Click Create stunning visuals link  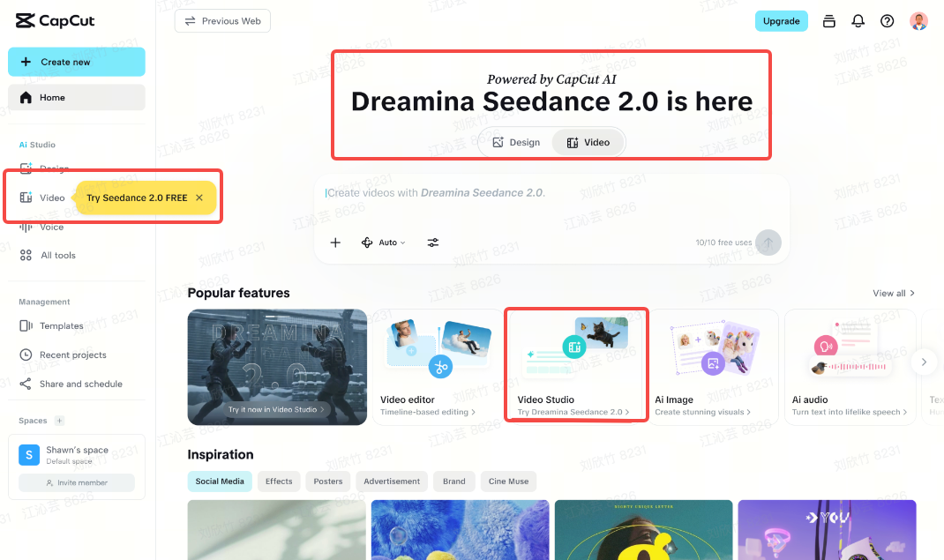coord(702,412)
